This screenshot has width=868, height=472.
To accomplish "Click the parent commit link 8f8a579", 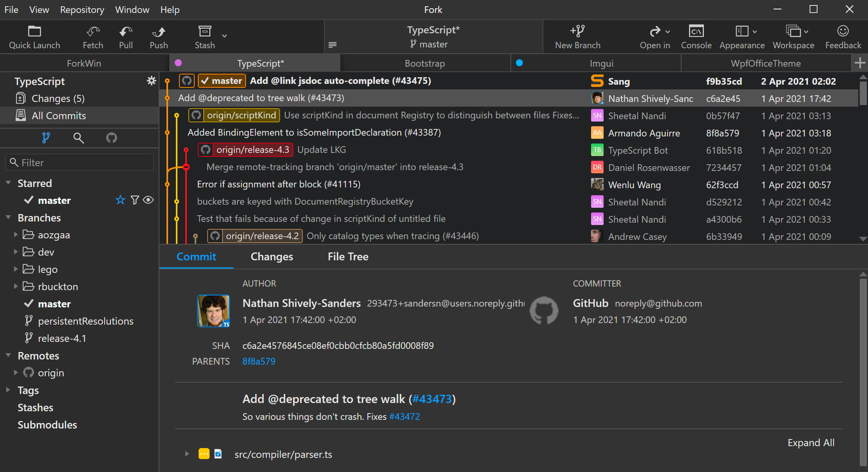I will (260, 361).
